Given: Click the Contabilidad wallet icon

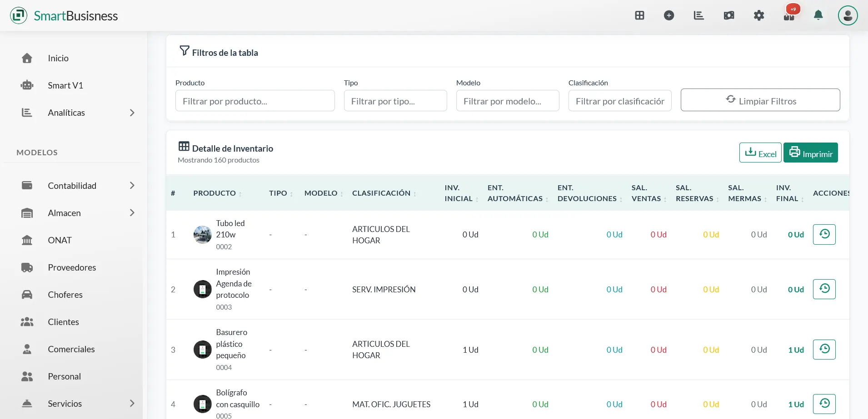Looking at the screenshot, I should (27, 185).
